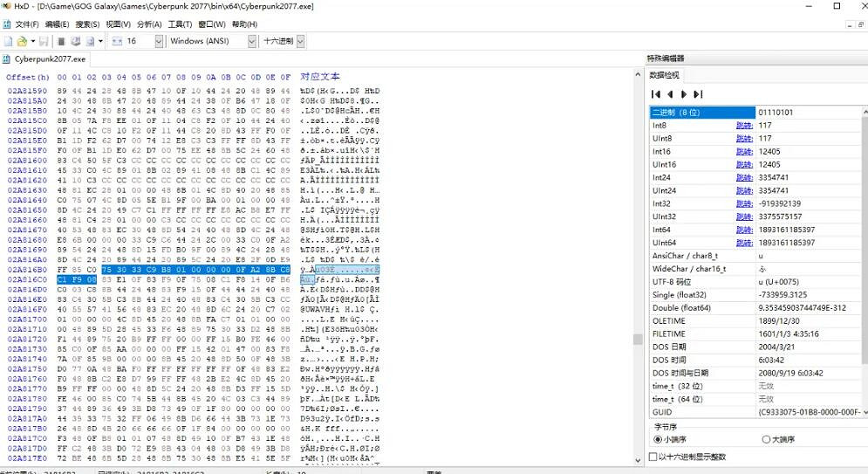Select the GUID inspector row

tap(755, 412)
